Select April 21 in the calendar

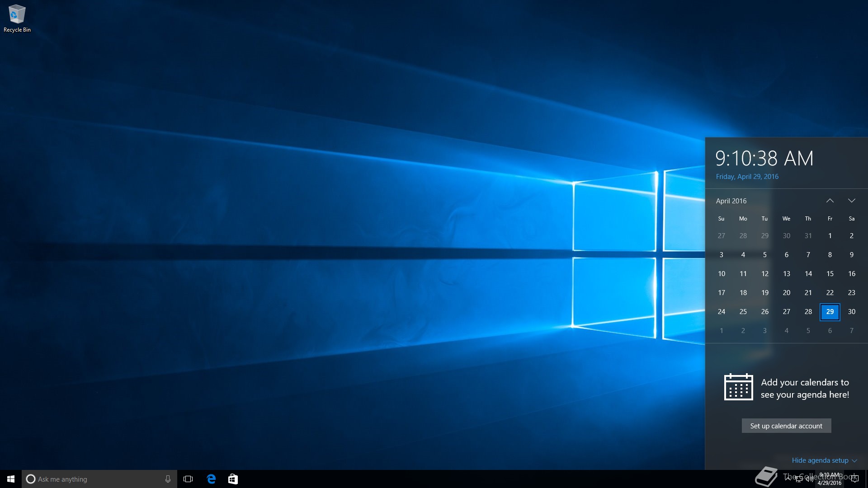tap(808, 293)
